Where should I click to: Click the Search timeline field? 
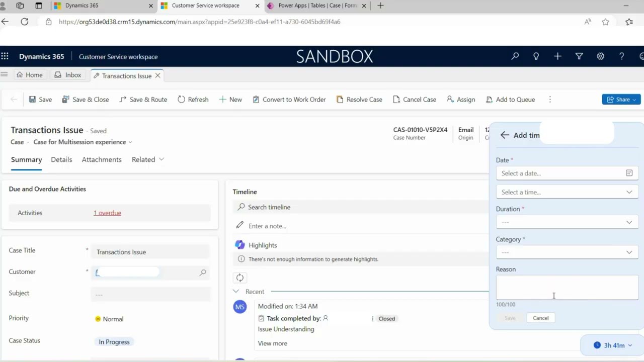[360, 207]
